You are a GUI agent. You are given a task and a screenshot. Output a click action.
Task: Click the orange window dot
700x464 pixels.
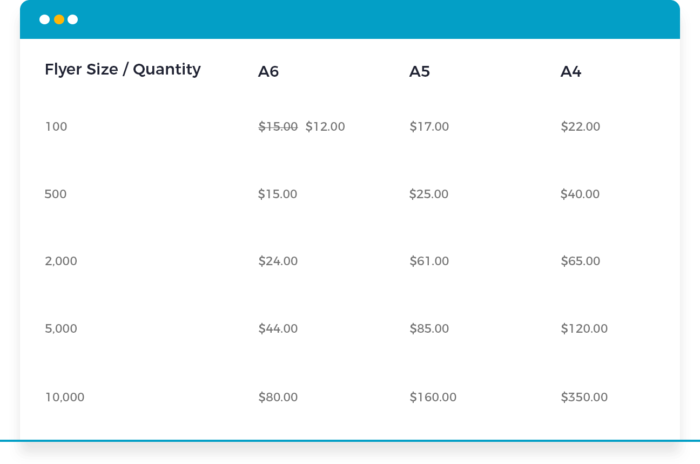pyautogui.click(x=58, y=20)
